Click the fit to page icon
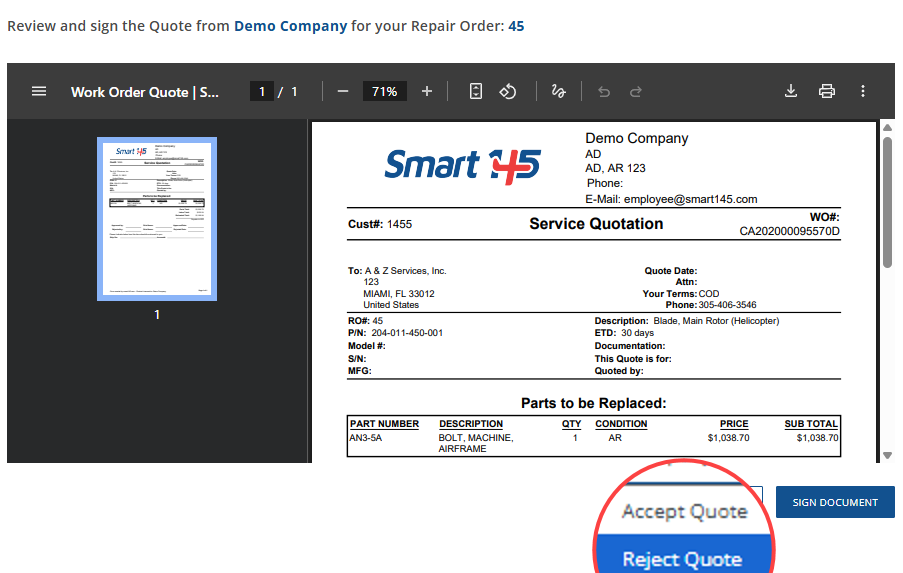Viewport: 903px width, 573px height. point(476,91)
